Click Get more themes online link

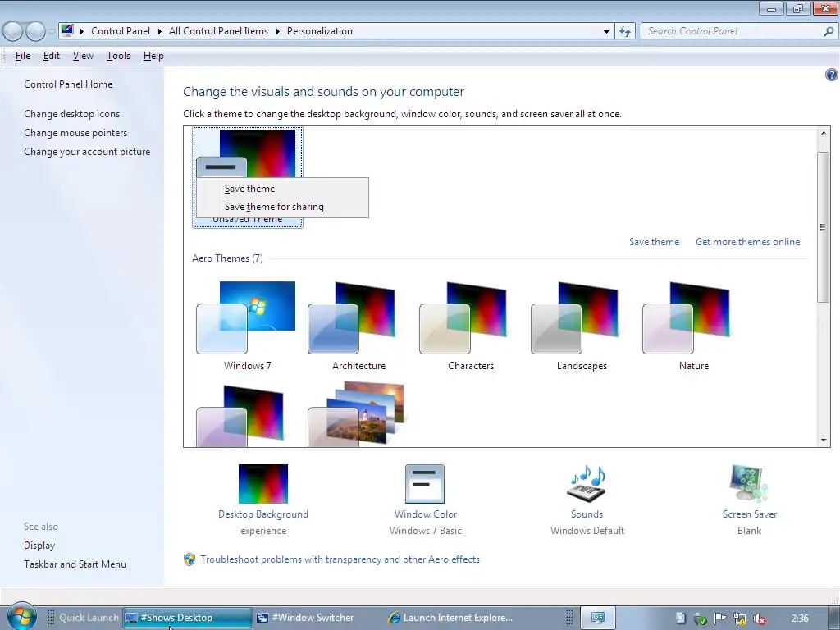(748, 242)
